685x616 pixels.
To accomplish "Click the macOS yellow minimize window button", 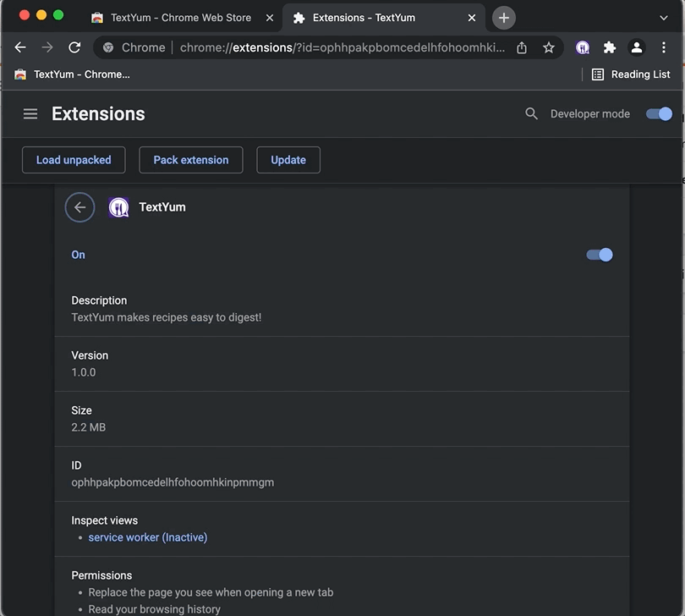I will 41,15.
